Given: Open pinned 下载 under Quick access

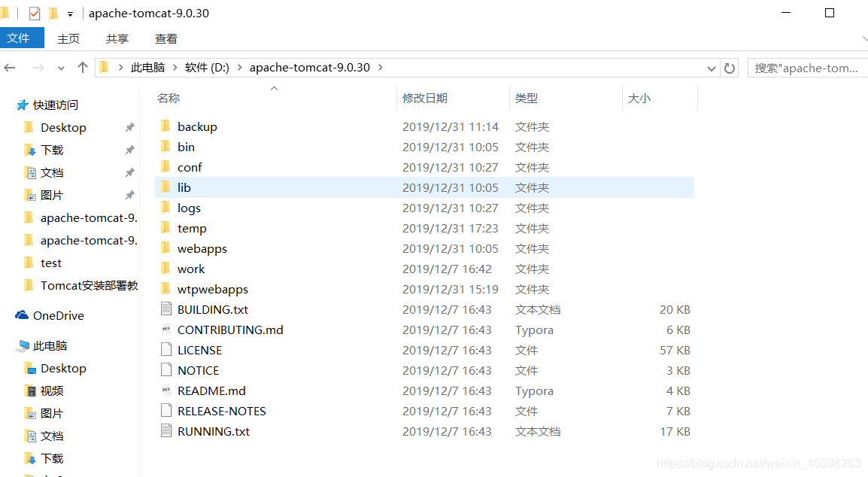Looking at the screenshot, I should (x=52, y=150).
